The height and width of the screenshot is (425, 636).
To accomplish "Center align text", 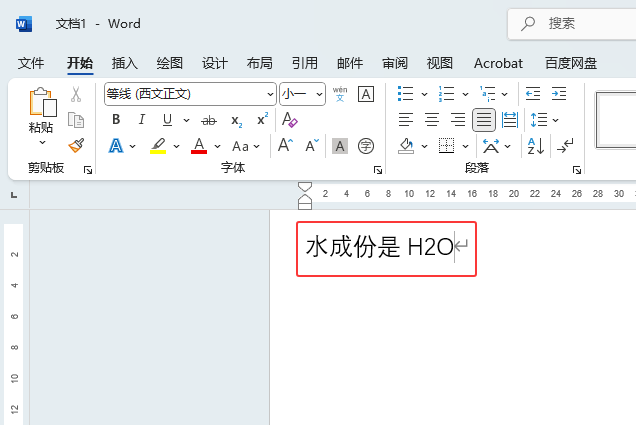I will tap(432, 120).
